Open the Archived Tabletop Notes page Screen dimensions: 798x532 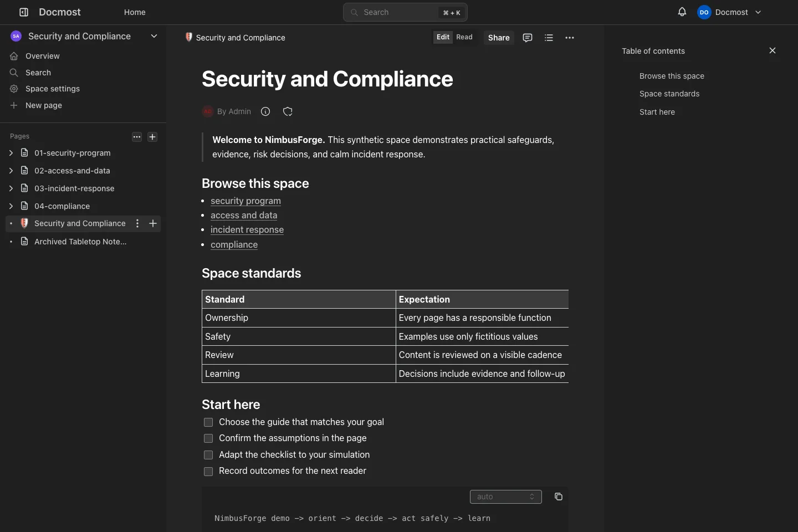80,242
